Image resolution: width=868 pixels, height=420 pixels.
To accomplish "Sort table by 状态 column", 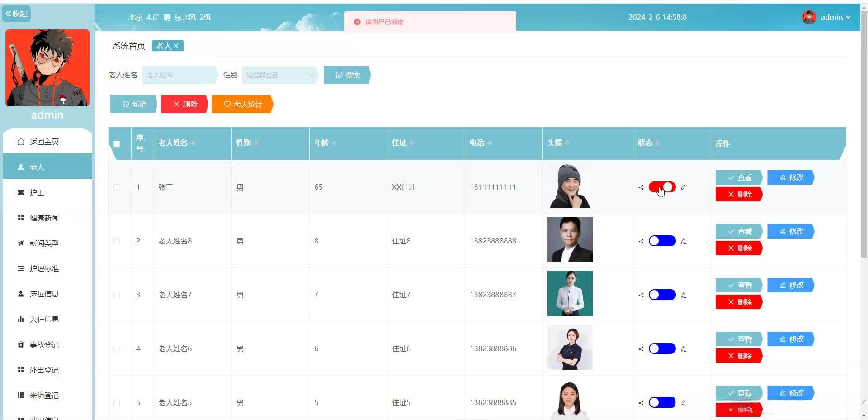I will point(657,143).
